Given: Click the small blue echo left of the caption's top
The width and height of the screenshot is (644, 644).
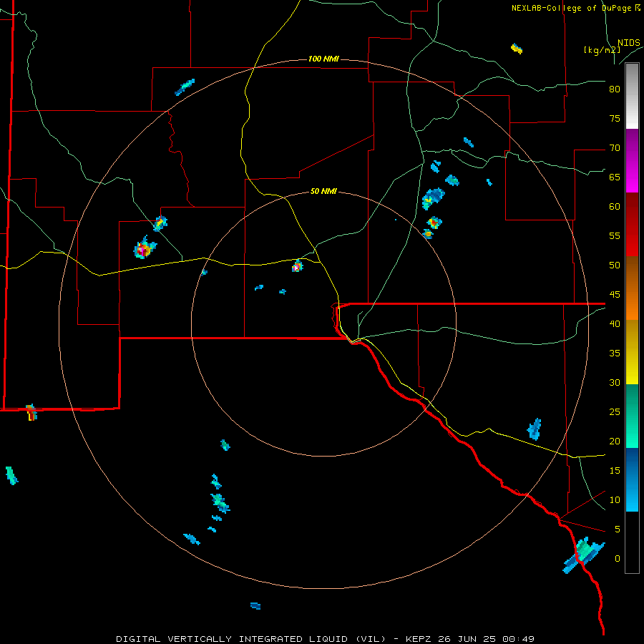Looking at the screenshot, I should (x=255, y=606).
